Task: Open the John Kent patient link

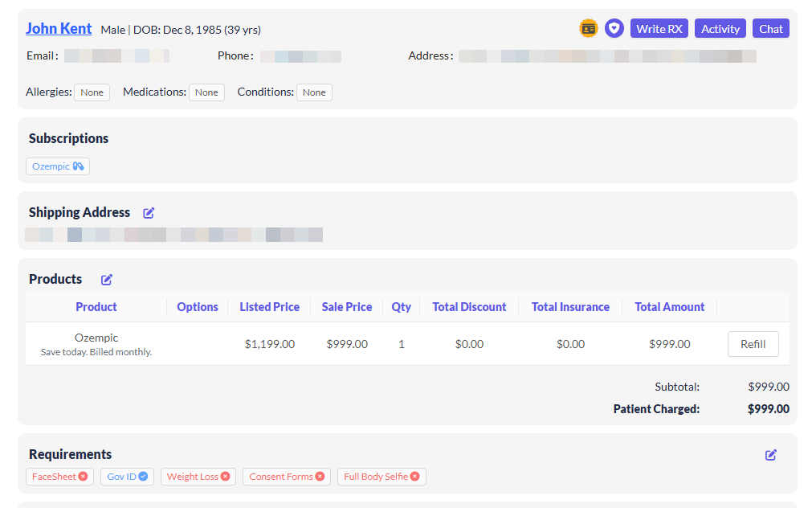Action: [59, 28]
